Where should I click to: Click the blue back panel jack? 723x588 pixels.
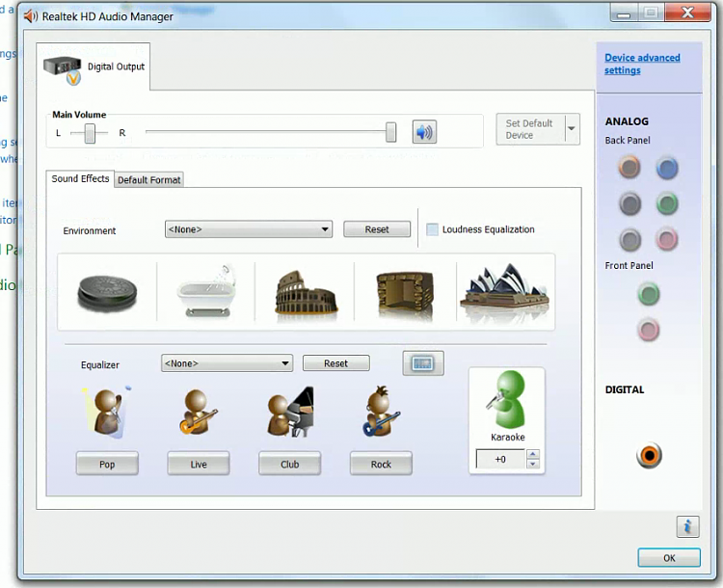click(x=667, y=168)
